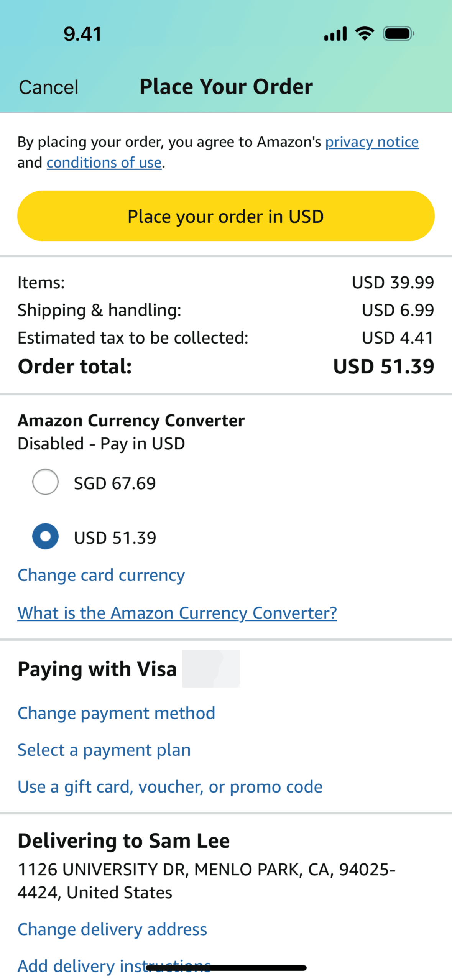Tap Change payment method
The width and height of the screenshot is (452, 980).
coord(116,713)
